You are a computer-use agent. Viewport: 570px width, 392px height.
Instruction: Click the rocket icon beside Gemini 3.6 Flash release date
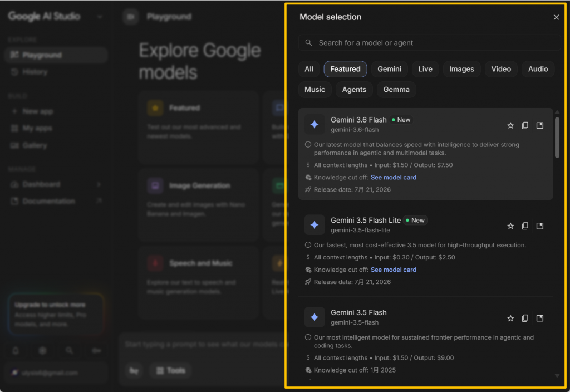tap(308, 189)
